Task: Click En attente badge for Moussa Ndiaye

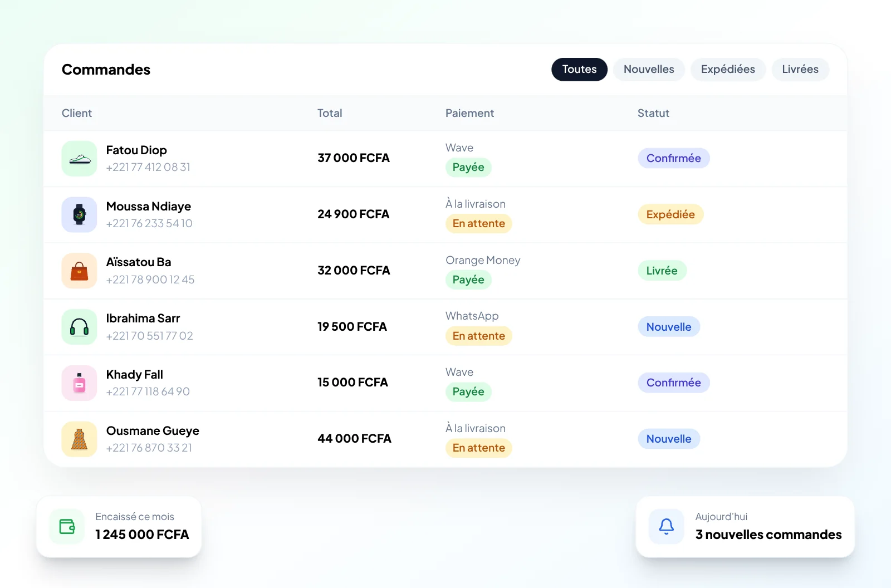Action: 479,223
